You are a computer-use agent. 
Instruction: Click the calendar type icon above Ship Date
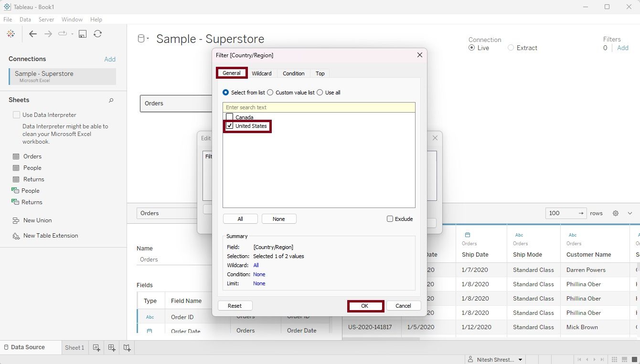coord(468,235)
